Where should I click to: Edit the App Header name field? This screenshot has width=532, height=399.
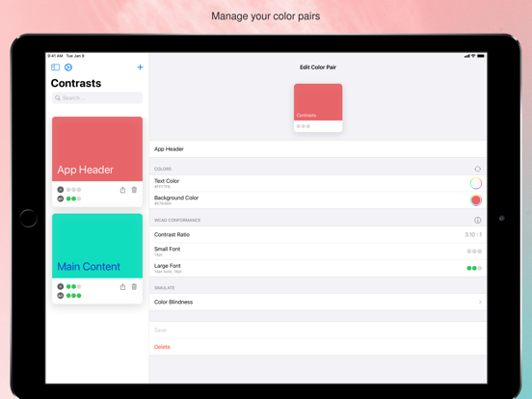pos(318,149)
